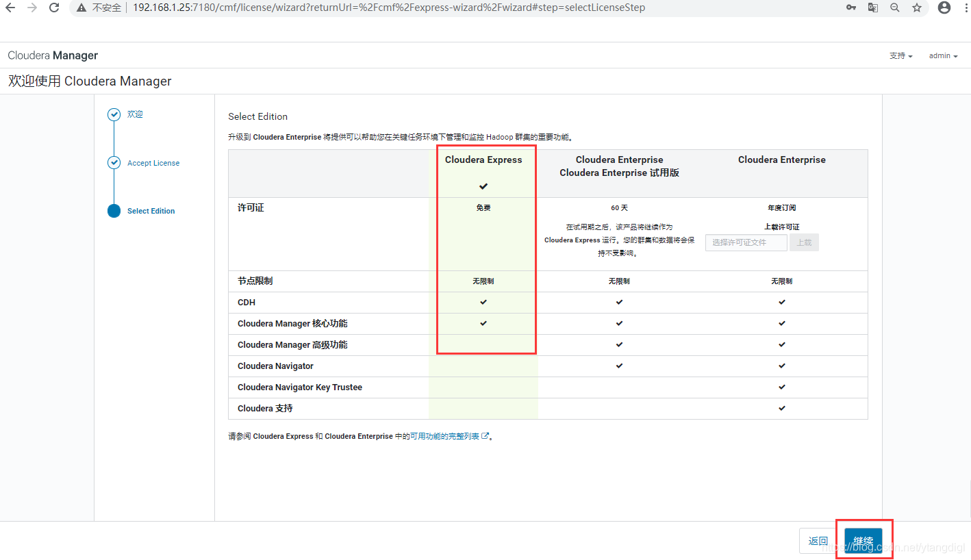Go to the Accept License step

(x=153, y=163)
